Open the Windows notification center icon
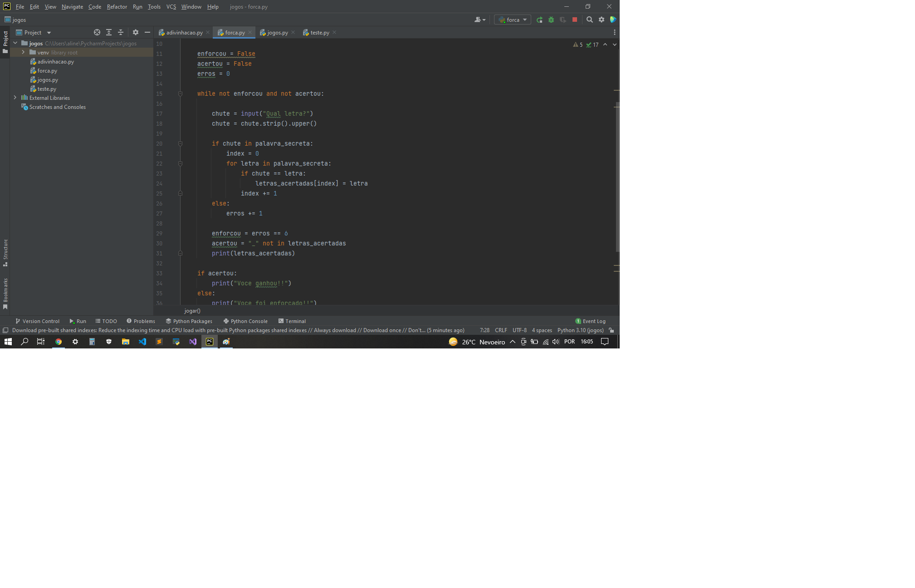The width and height of the screenshot is (915, 588). tap(605, 342)
